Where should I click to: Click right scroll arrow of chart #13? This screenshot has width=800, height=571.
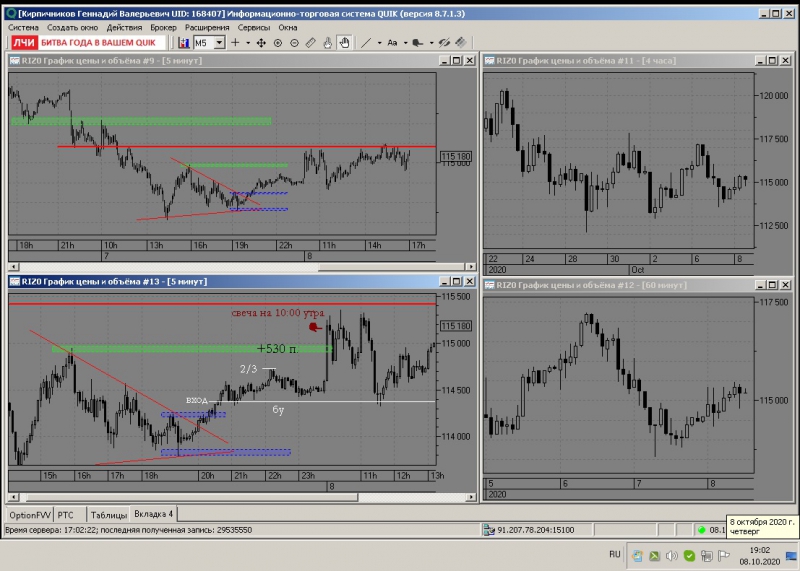click(x=471, y=496)
